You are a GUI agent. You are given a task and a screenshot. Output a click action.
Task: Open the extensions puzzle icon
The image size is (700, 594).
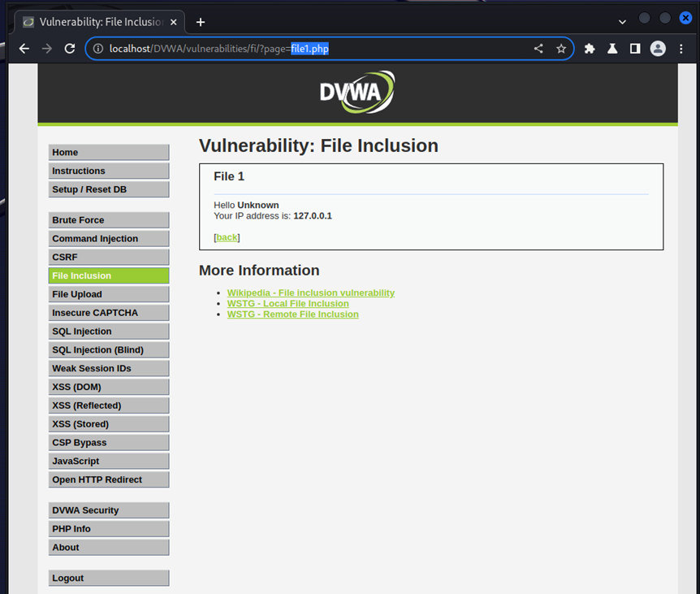pos(590,49)
